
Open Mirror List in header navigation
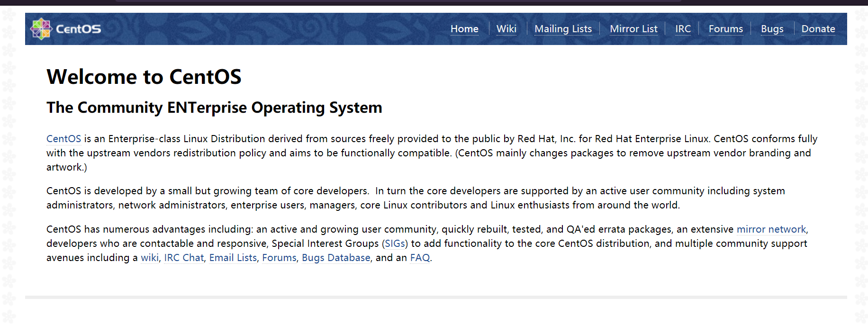[633, 29]
